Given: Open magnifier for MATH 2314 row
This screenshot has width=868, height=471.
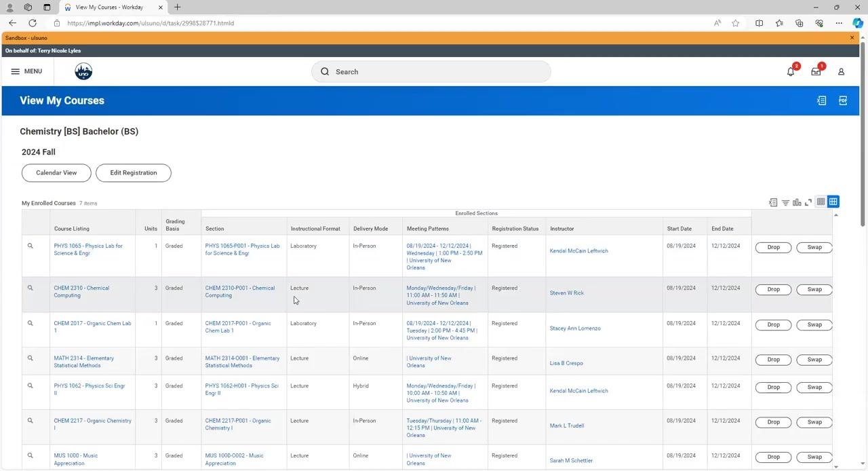Looking at the screenshot, I should click(x=30, y=358).
